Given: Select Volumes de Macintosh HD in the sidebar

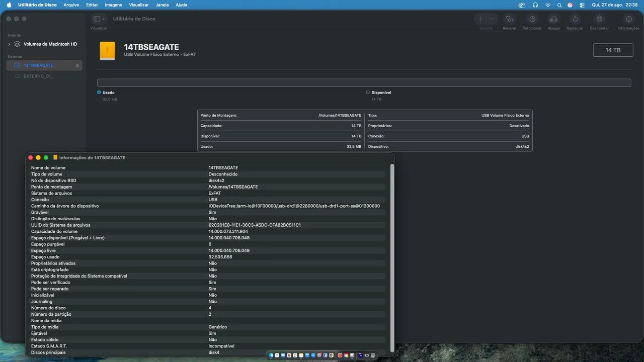Looking at the screenshot, I should tap(44, 44).
